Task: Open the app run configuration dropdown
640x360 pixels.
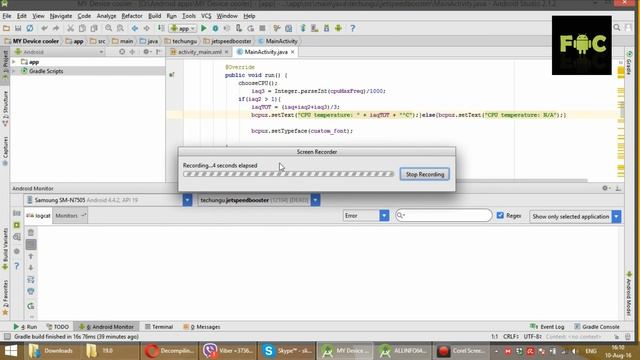Action: coord(183,28)
